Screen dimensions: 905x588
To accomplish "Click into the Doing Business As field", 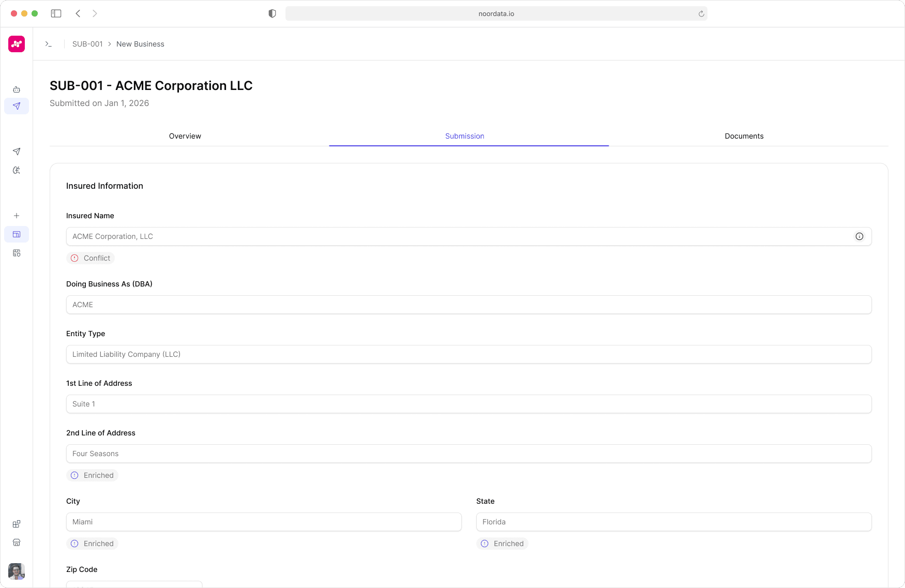I will pyautogui.click(x=469, y=305).
